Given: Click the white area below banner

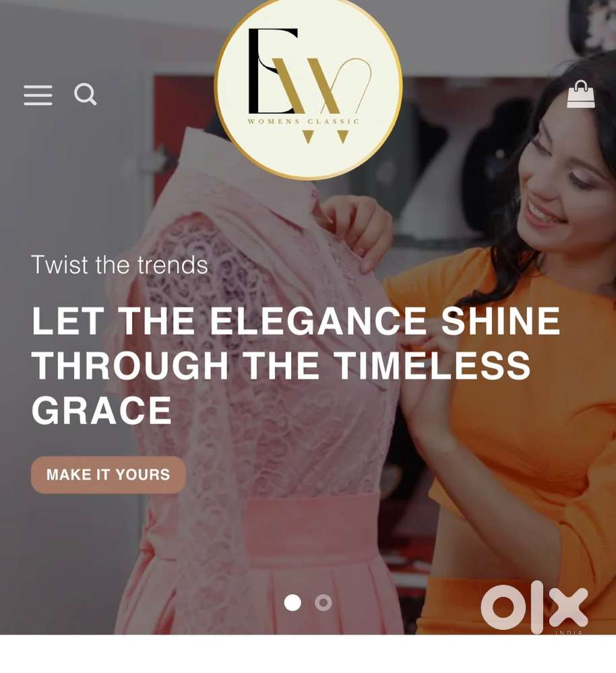Looking at the screenshot, I should coord(308,653).
